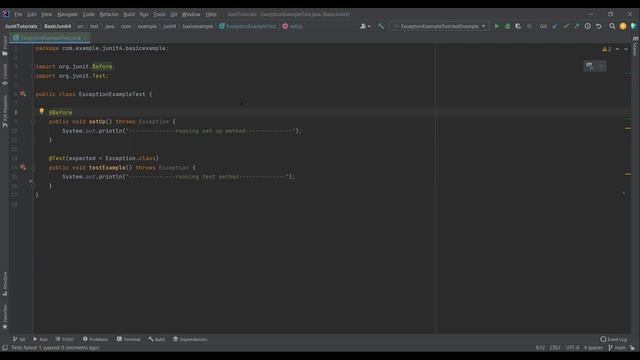Click the orange updates icon in toolbar
This screenshot has height=360, width=640.
point(623,26)
